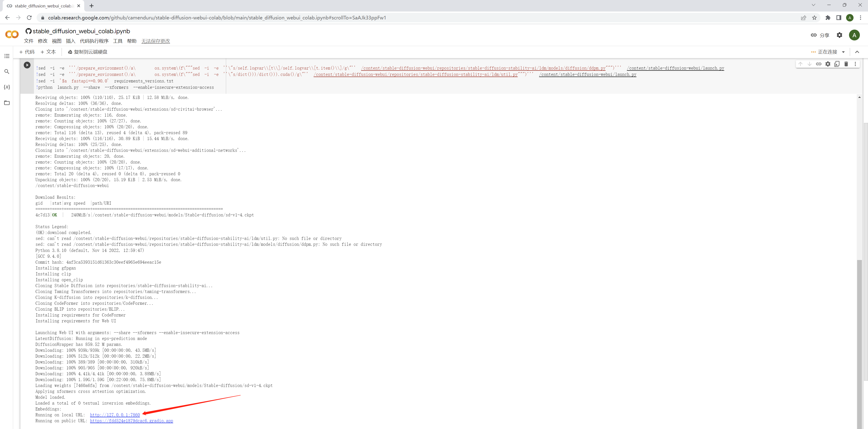Collapse the header with chevron up
Screen dimensions: 868x429
(x=857, y=52)
